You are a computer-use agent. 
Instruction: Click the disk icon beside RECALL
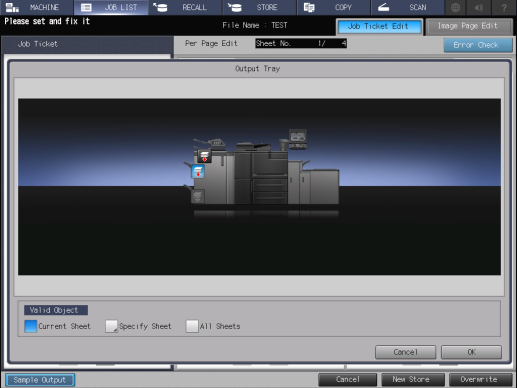coord(160,7)
